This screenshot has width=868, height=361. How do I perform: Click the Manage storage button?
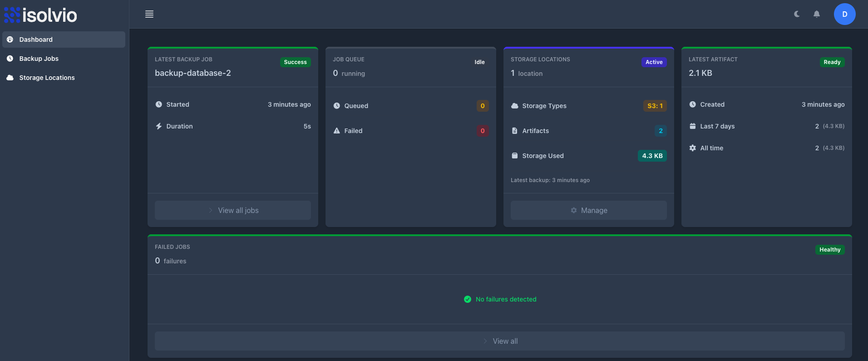[x=589, y=210]
